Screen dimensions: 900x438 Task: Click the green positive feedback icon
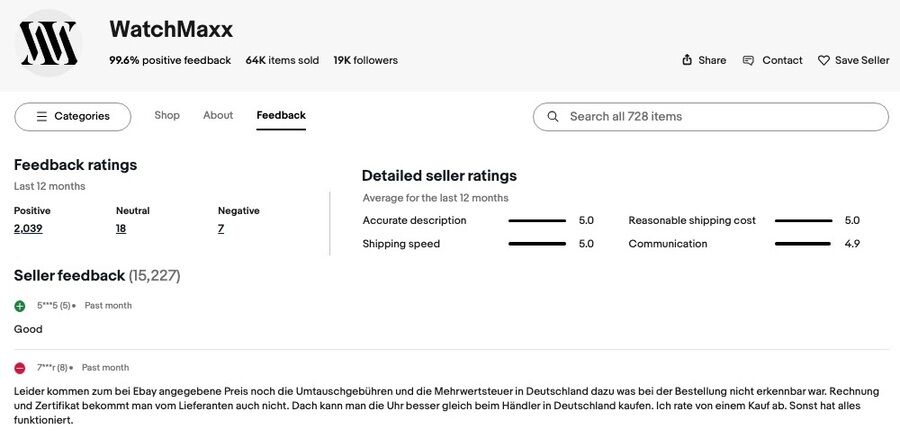[x=20, y=306]
